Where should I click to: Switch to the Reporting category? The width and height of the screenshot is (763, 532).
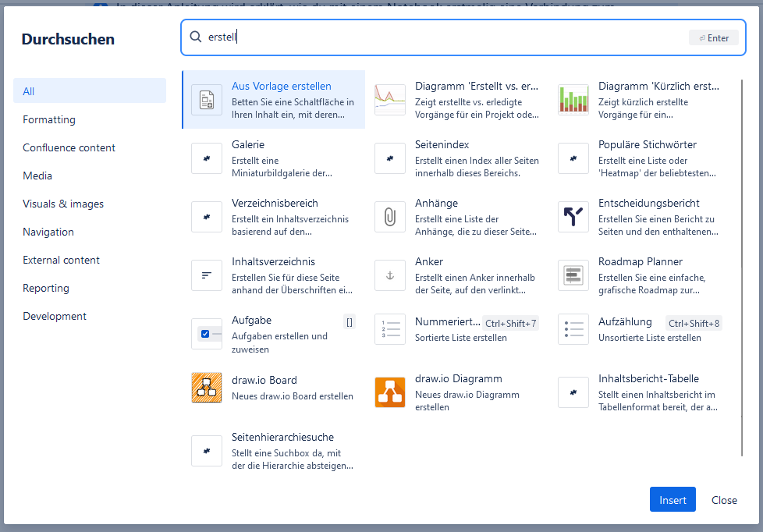tap(90, 288)
